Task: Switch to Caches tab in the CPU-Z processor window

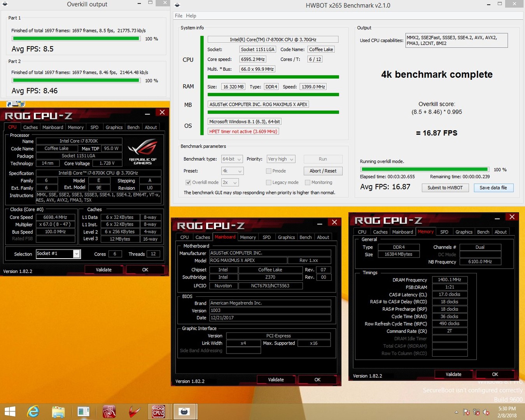Action: click(30, 127)
